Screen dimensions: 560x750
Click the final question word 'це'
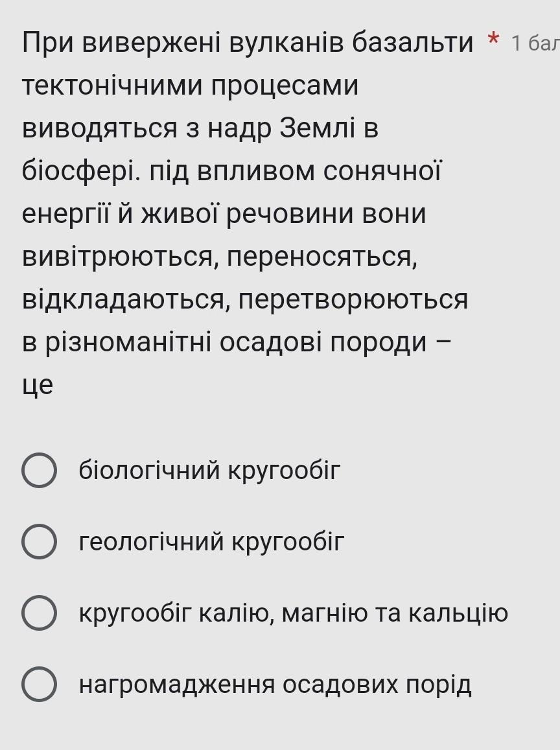coord(38,386)
